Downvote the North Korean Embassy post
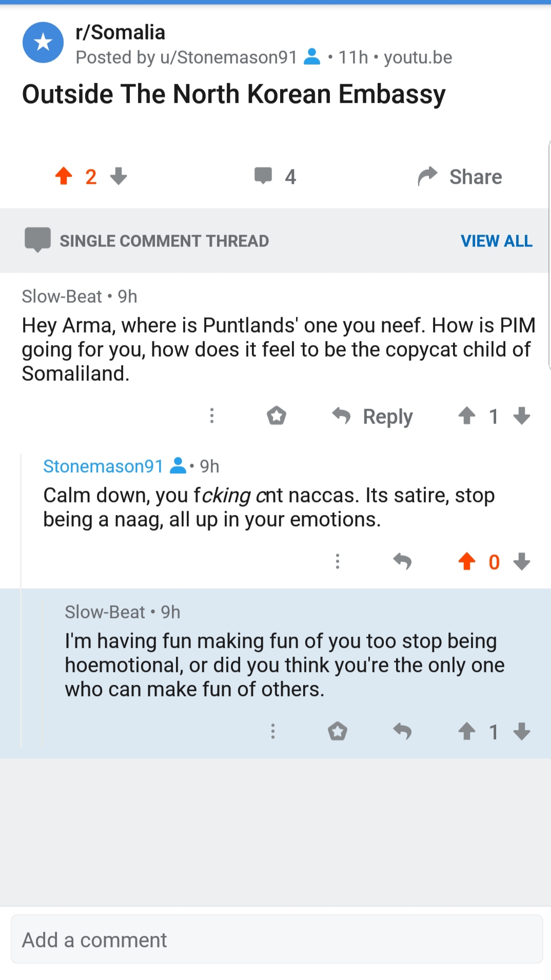The image size is (551, 980). point(119,176)
